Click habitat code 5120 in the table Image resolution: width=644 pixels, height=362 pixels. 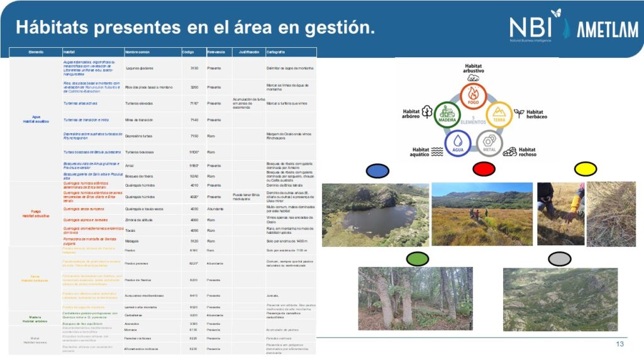tap(194, 241)
